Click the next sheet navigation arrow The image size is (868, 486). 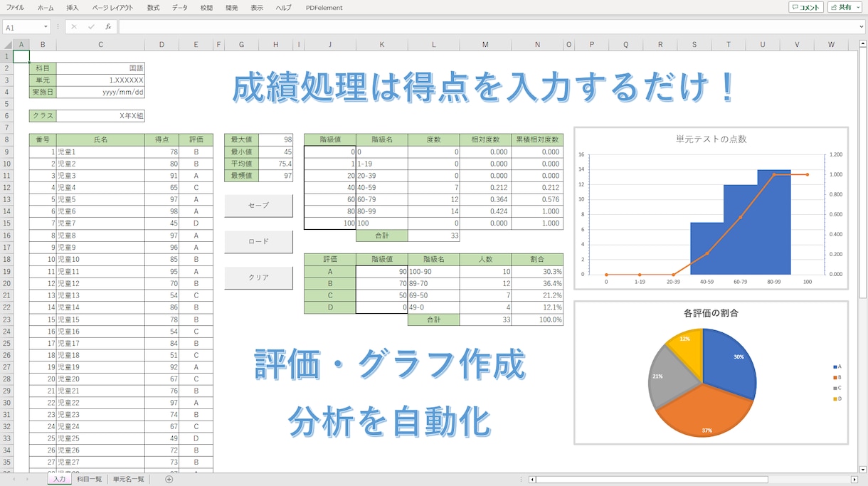pos(27,480)
